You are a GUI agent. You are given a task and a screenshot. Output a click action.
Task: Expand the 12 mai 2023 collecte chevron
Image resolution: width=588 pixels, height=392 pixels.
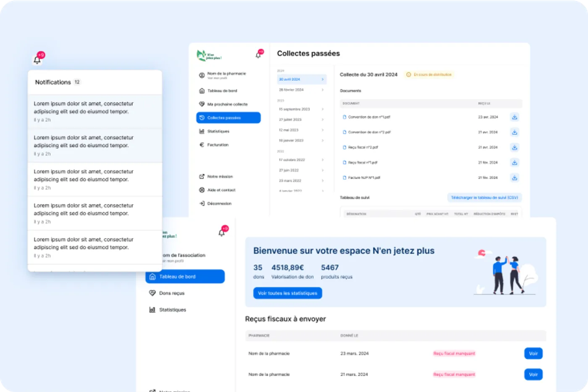point(323,130)
